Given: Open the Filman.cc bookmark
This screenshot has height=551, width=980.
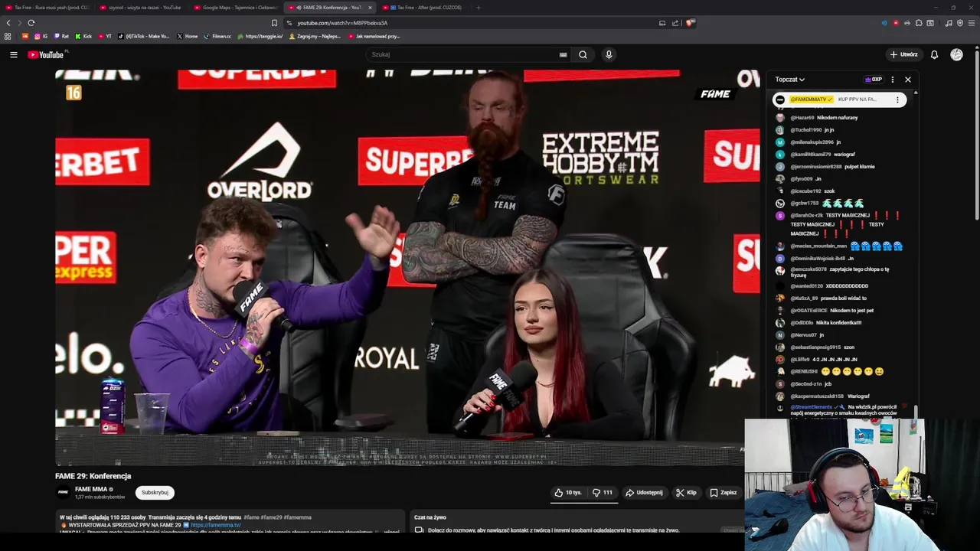Looking at the screenshot, I should 217,36.
